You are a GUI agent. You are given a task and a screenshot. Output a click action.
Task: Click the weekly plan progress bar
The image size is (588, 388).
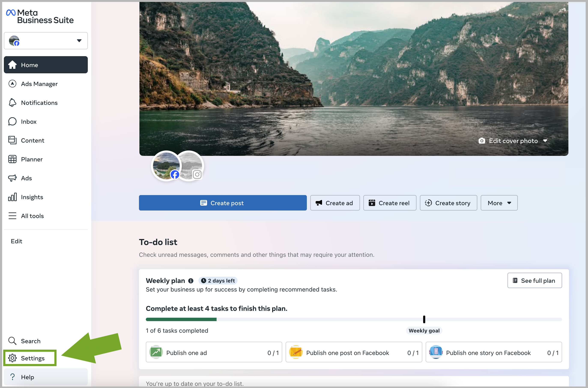coord(354,319)
